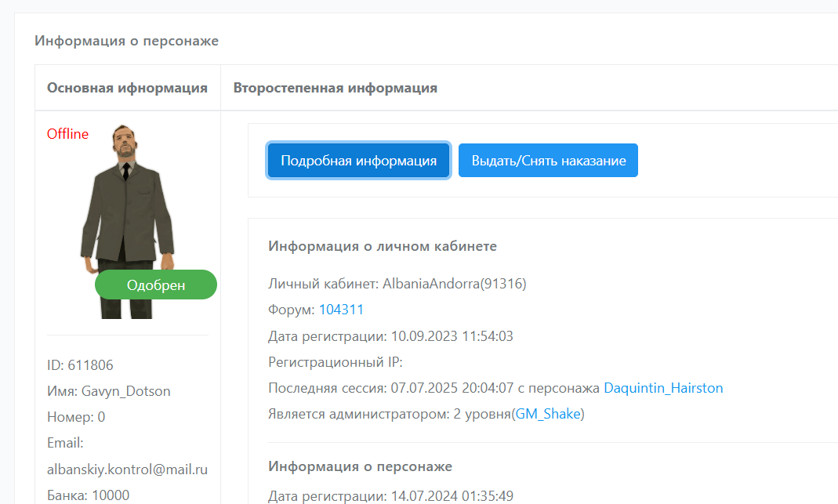Click the Подробная информация button

pos(358,161)
